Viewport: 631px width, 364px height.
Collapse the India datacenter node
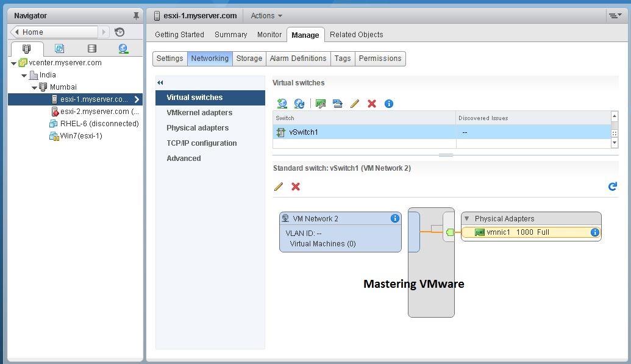24,75
